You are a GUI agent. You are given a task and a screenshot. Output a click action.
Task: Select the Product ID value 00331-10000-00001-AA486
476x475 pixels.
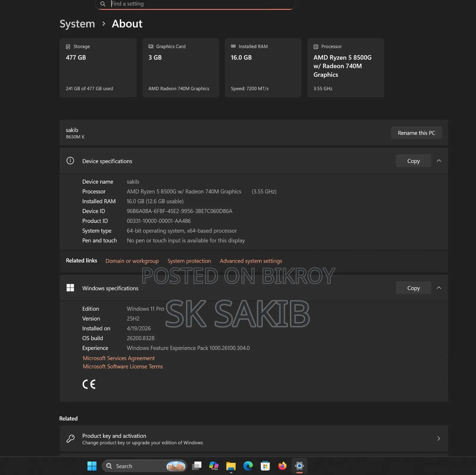click(x=159, y=221)
